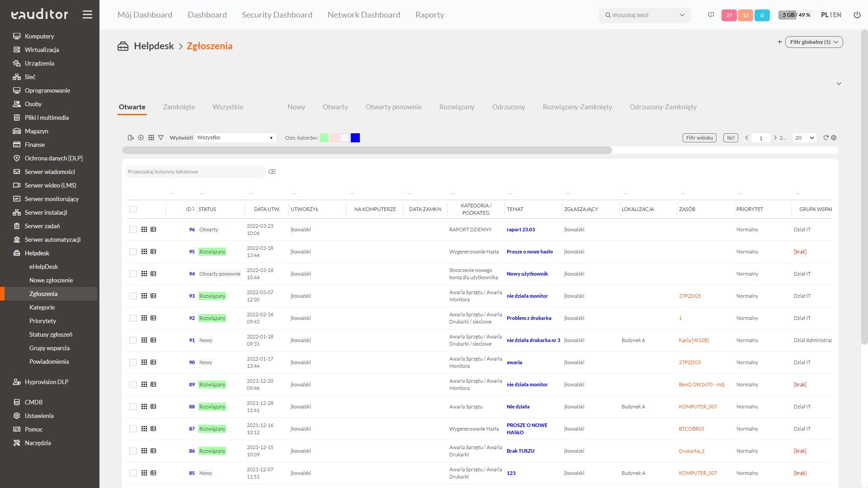
Task: Click the export icon in the table toolbar
Action: coord(131,138)
